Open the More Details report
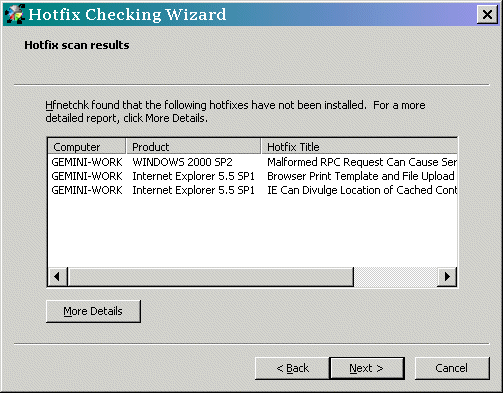The image size is (503, 393). tap(93, 311)
